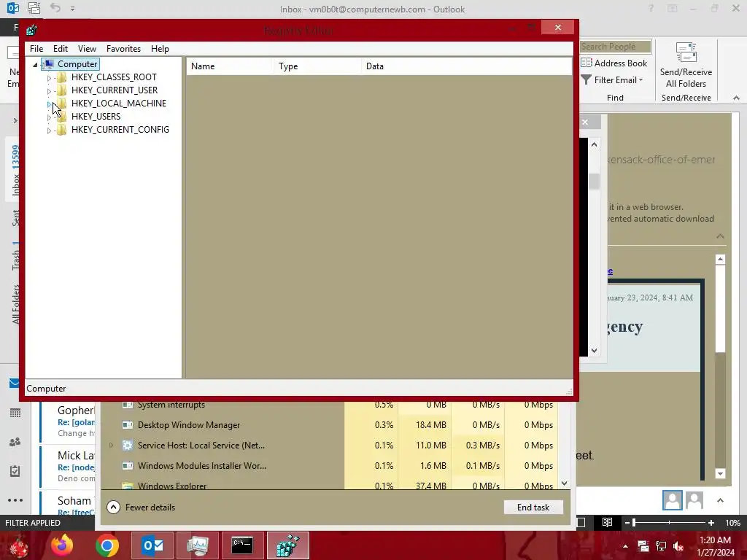Switch to Task Manager in the taskbar
Viewport: 747px width, 560px height.
[197, 545]
